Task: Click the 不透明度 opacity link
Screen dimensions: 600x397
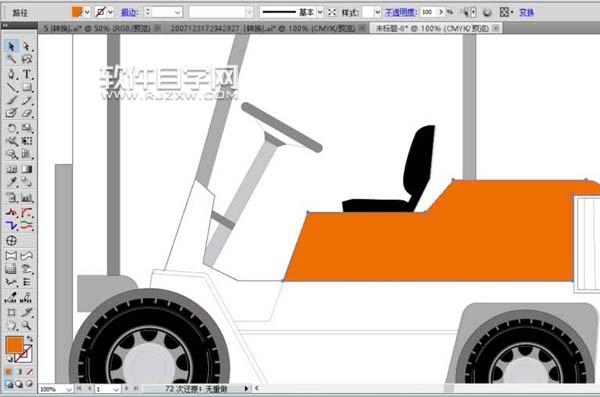Action: [401, 12]
